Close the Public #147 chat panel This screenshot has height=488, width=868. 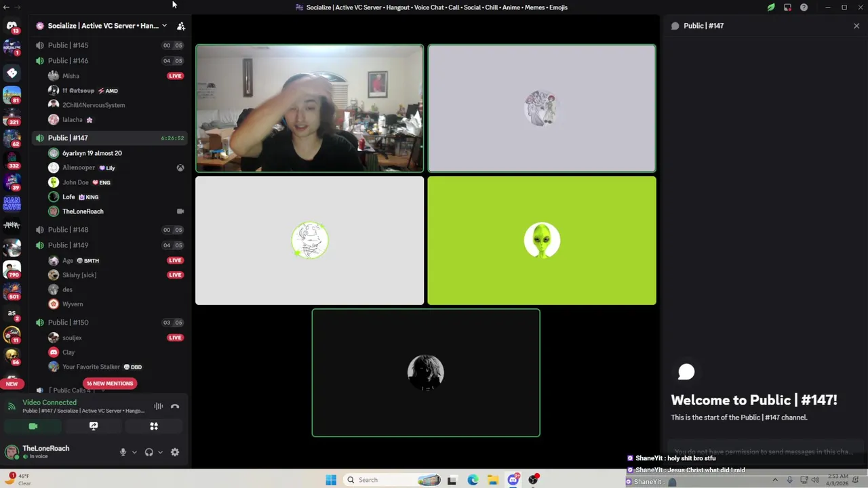(856, 26)
